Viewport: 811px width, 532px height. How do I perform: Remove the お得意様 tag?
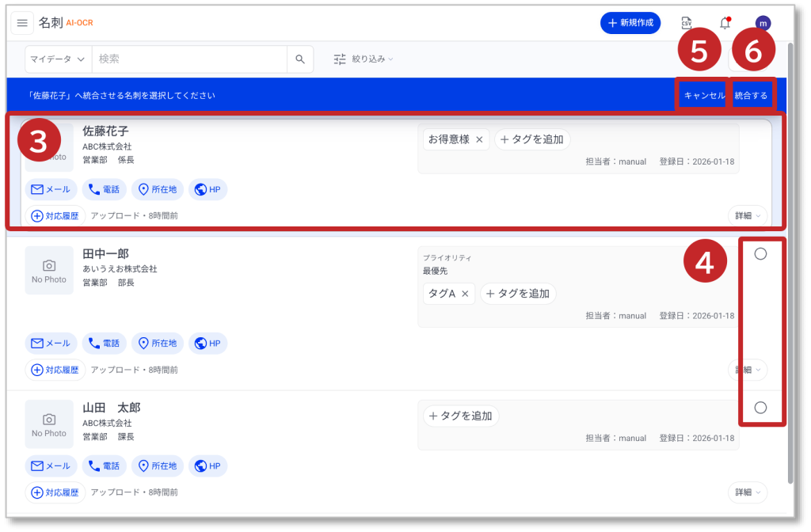pyautogui.click(x=479, y=140)
